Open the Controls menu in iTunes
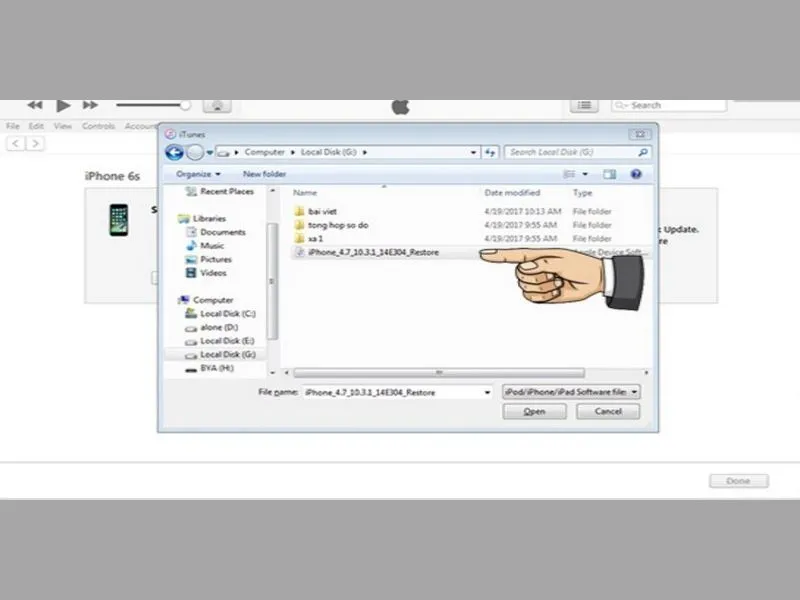This screenshot has height=600, width=800. tap(98, 126)
